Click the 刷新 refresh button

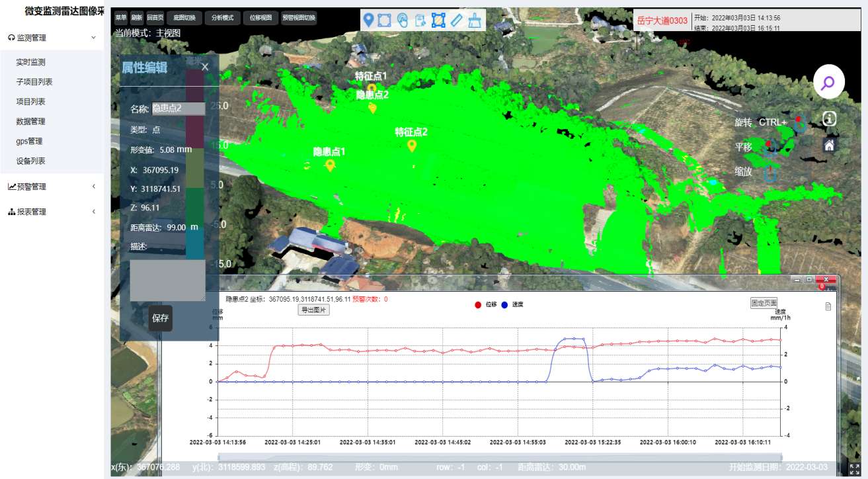pos(137,18)
